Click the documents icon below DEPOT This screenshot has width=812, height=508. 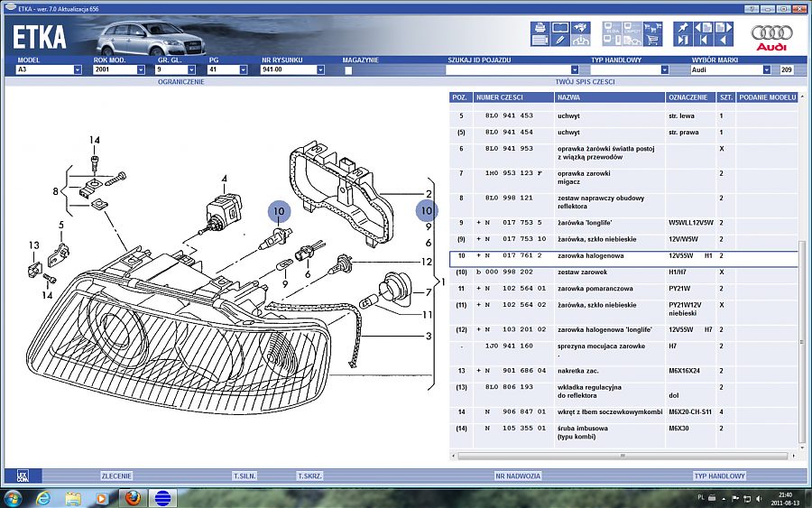632,40
